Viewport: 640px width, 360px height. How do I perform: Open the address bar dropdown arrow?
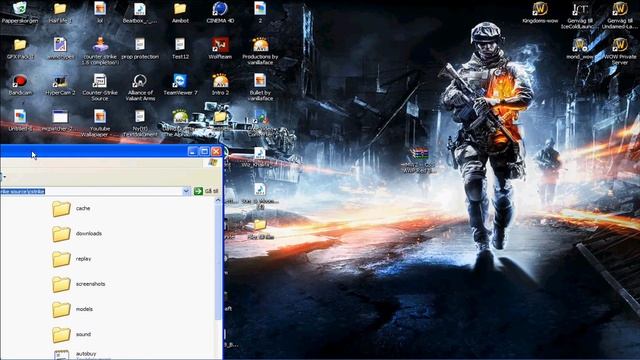click(186, 191)
